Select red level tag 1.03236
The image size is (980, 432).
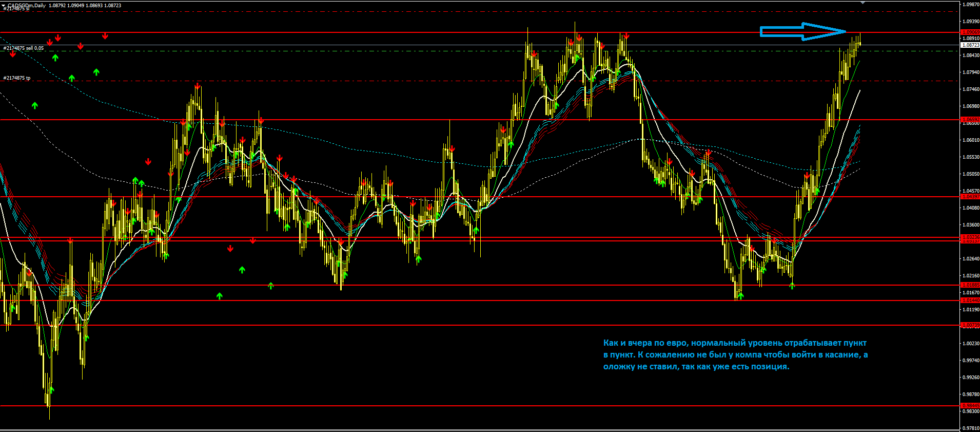(x=970, y=237)
